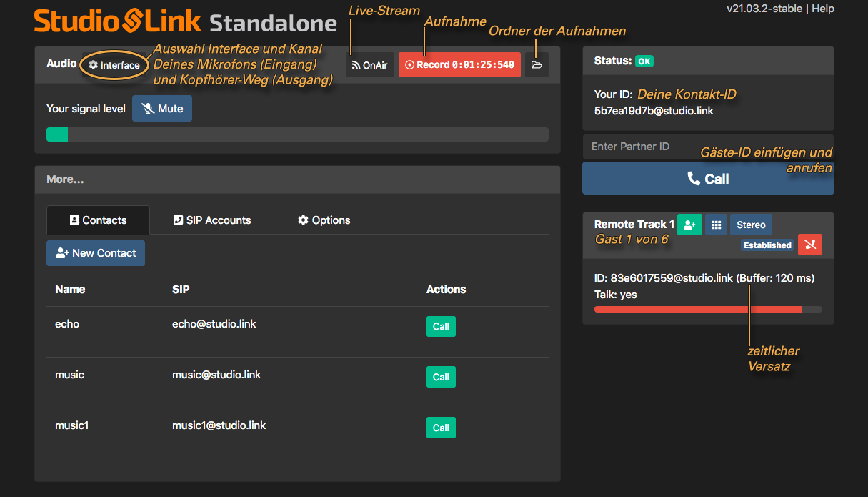Open the audio Interface settings
Image resolution: width=868 pixels, height=497 pixels.
[x=114, y=65]
